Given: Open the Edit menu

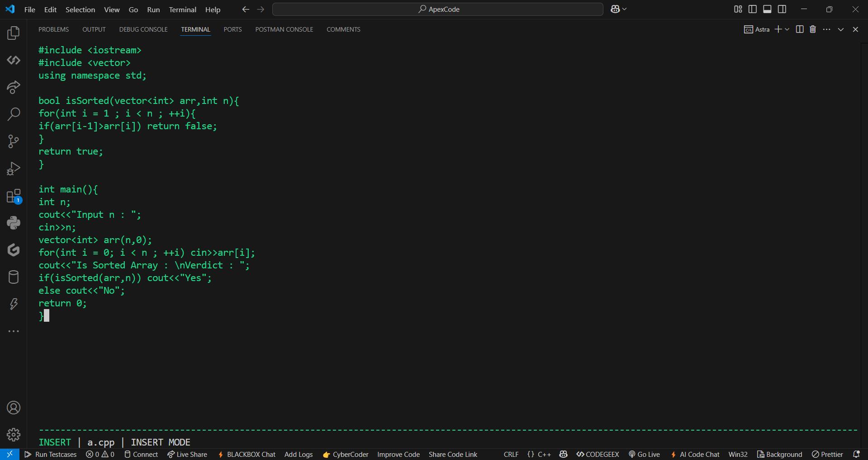Looking at the screenshot, I should coord(50,9).
